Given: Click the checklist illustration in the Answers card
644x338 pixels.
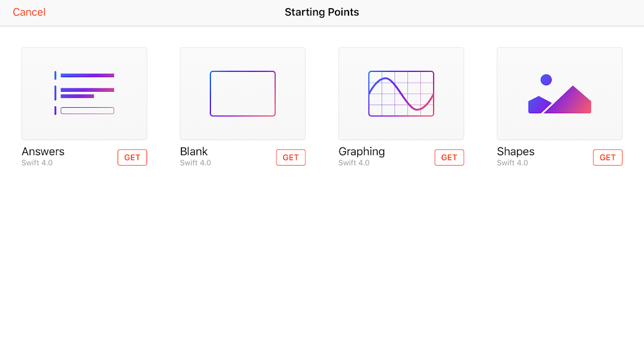Looking at the screenshot, I should [84, 93].
